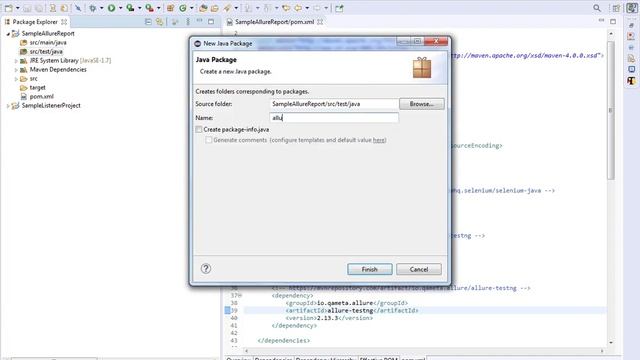Select the Package Explorer tab

click(35, 22)
